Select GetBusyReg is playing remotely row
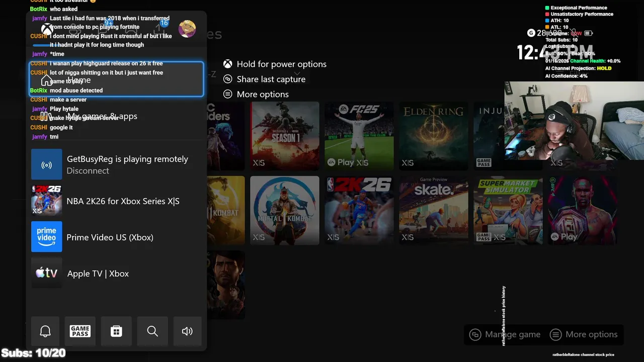Screen dimensions: 644x362 click(x=117, y=164)
